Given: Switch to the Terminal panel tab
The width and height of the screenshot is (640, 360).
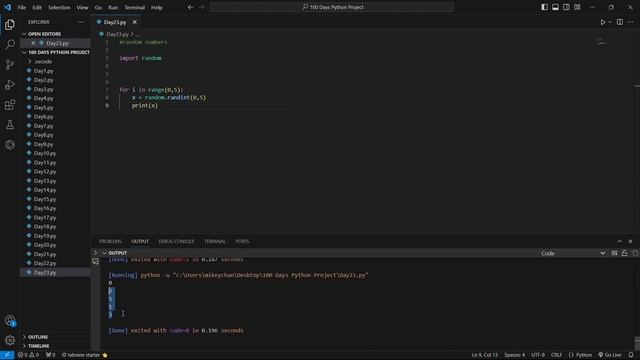Looking at the screenshot, I should point(215,242).
